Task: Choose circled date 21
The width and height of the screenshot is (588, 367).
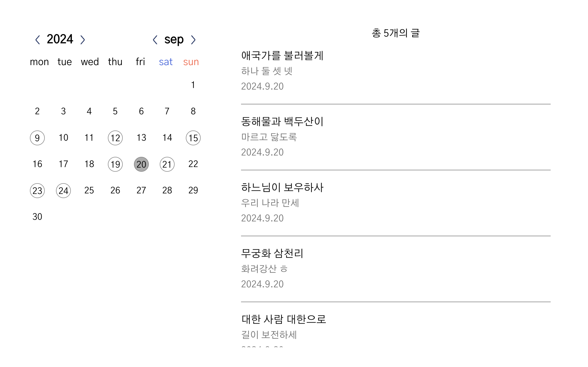Action: click(x=167, y=164)
